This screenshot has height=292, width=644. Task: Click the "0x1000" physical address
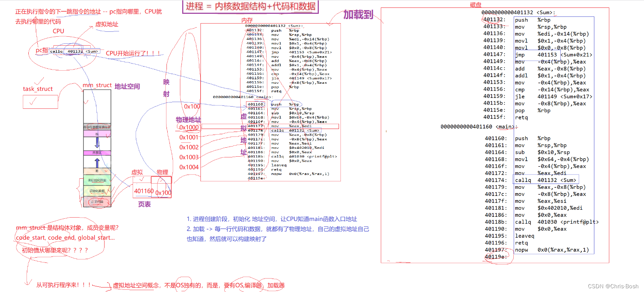click(189, 127)
